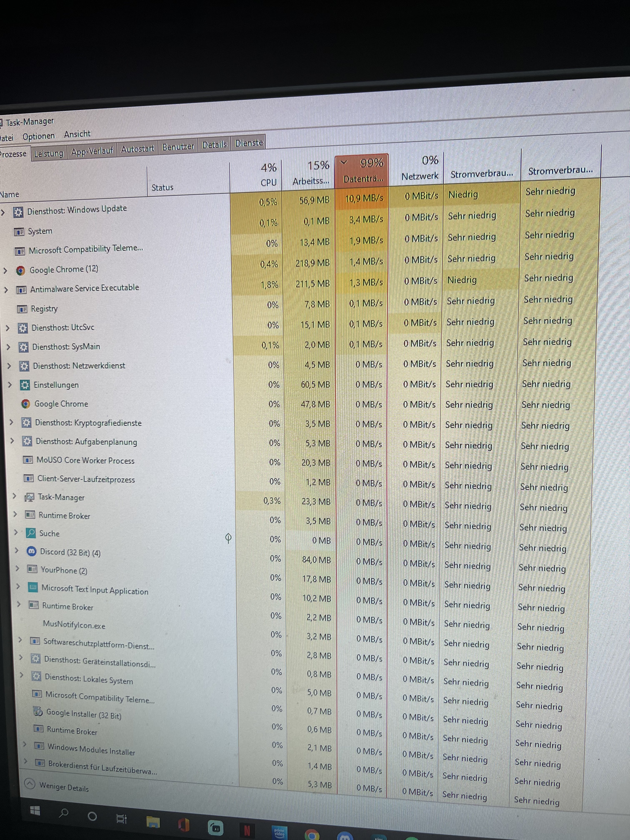Click the Google Chrome (12) process icon
Image resolution: width=630 pixels, height=840 pixels.
click(x=20, y=270)
